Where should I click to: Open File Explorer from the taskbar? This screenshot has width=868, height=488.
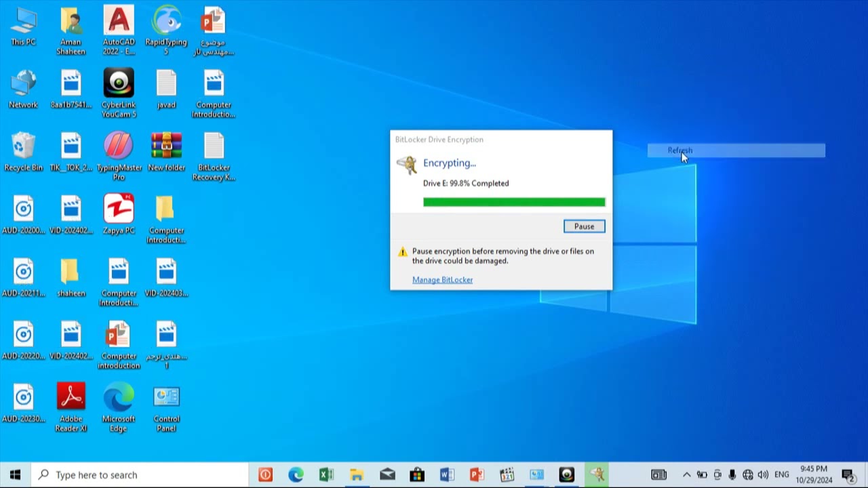357,475
